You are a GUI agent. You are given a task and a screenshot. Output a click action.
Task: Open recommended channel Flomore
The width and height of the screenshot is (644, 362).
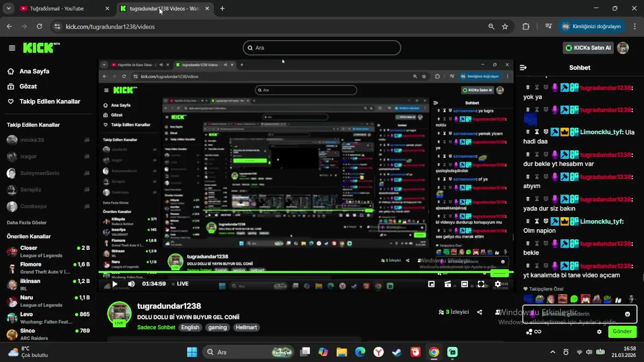(x=48, y=268)
